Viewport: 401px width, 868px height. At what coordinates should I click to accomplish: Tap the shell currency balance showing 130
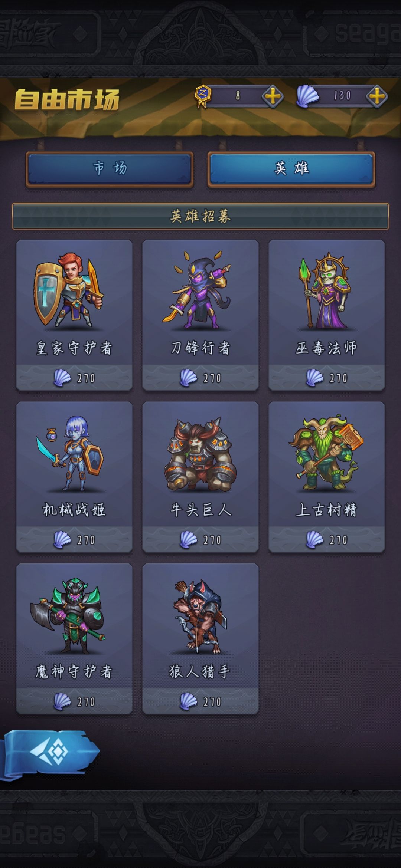[342, 96]
